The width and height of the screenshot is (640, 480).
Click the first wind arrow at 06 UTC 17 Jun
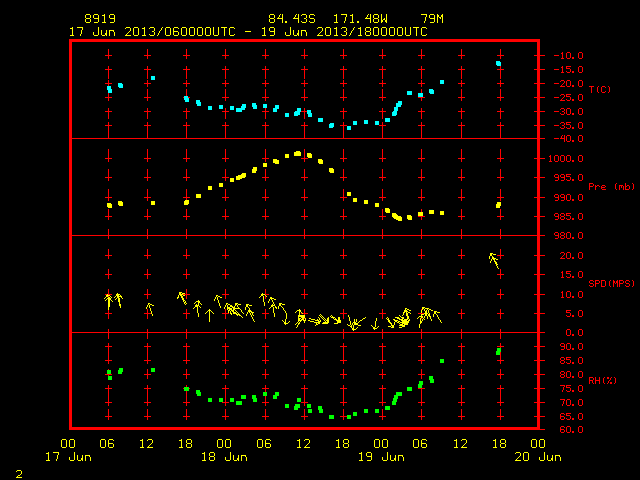(108, 302)
